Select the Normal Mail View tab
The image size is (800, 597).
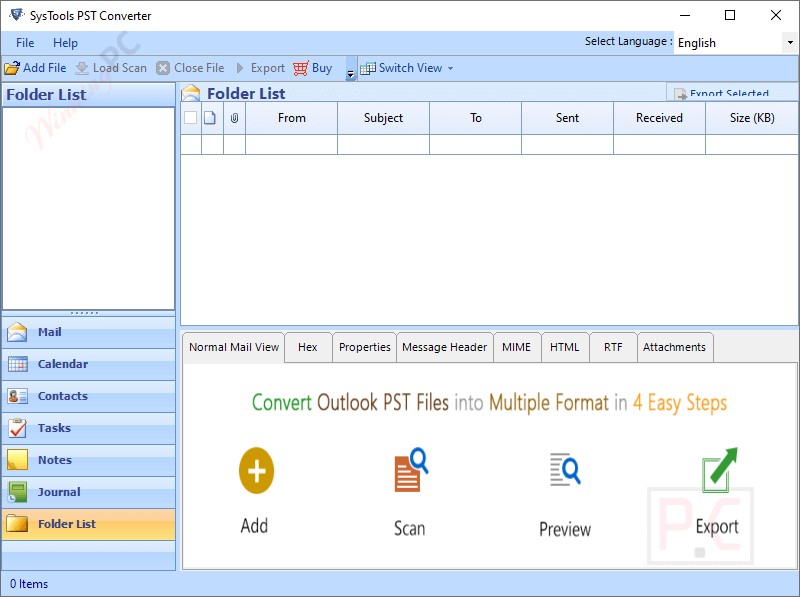click(234, 347)
